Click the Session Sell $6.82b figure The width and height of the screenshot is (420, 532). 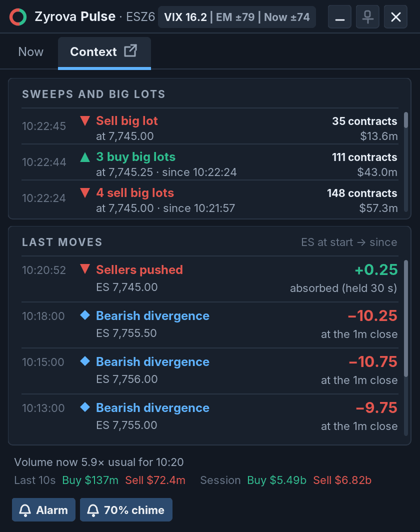coord(342,480)
